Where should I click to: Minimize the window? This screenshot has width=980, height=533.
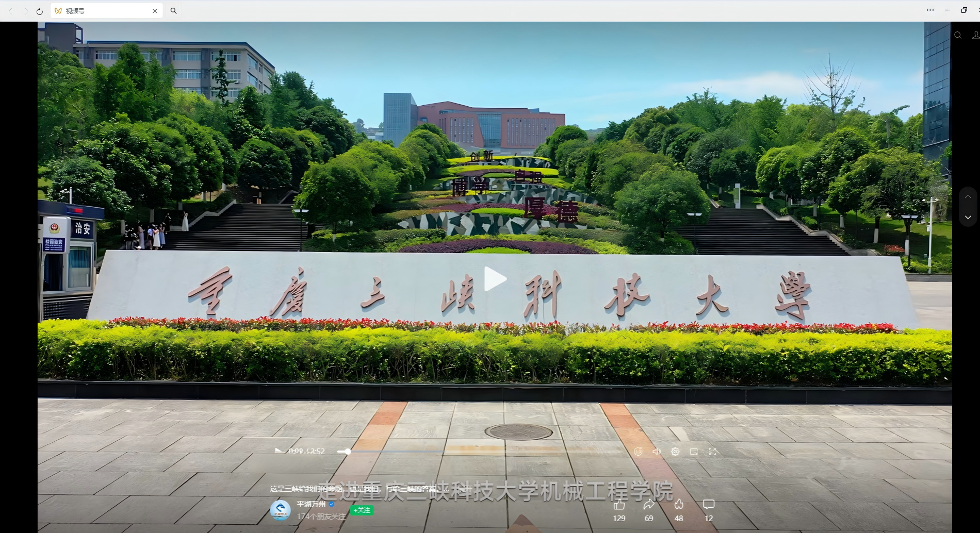(x=947, y=10)
